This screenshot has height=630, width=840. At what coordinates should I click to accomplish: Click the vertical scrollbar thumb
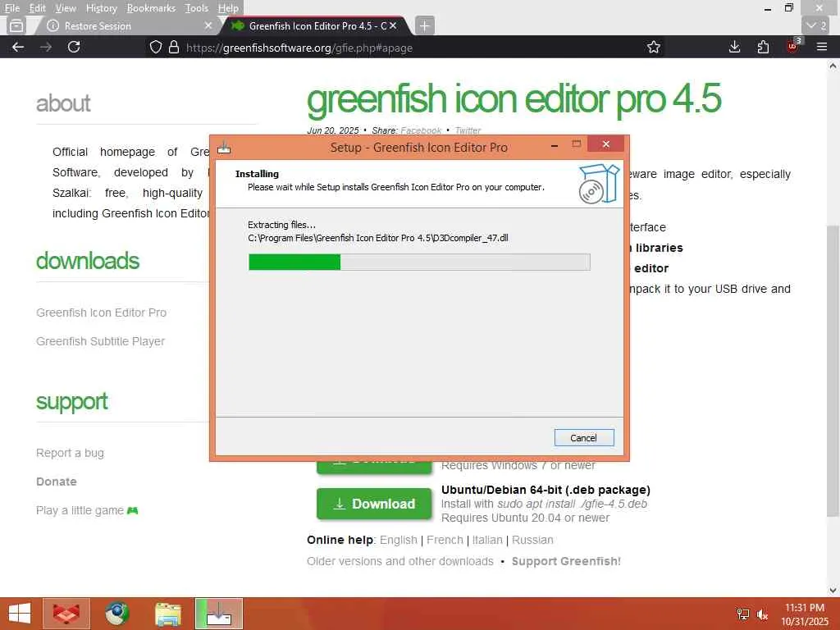click(833, 371)
